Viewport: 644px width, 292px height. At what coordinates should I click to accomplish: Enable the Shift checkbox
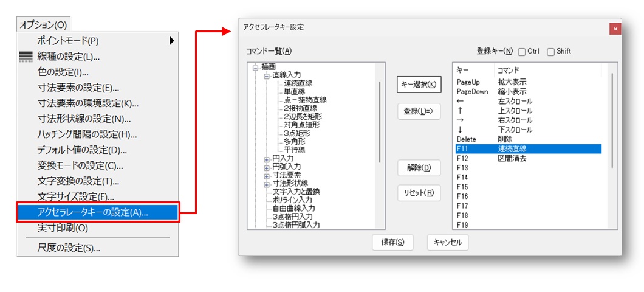point(550,52)
